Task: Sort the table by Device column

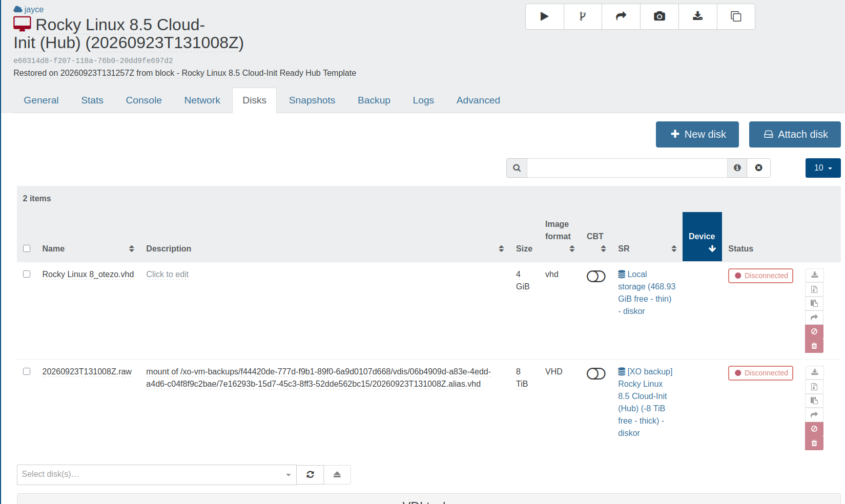Action: coord(702,237)
